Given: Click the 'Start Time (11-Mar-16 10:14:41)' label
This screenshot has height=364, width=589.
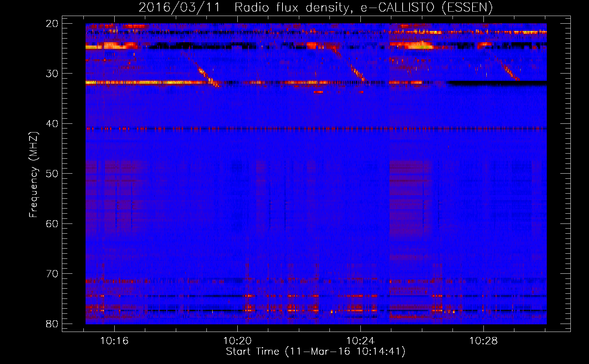Looking at the screenshot, I should 316,352.
